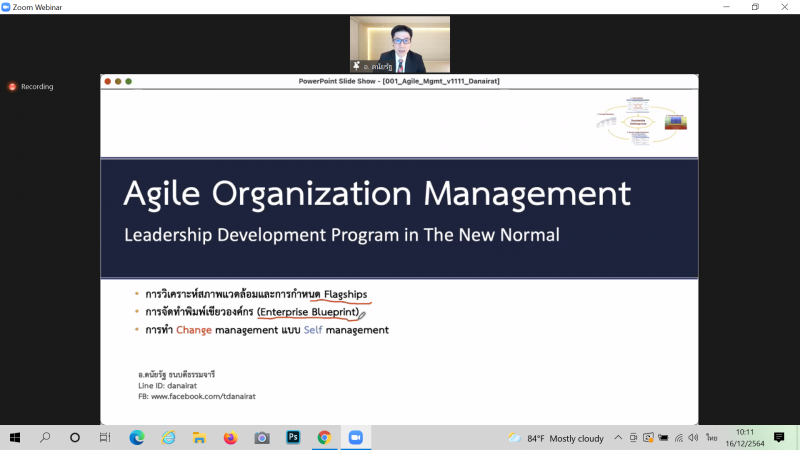The width and height of the screenshot is (800, 450).
Task: Click the 'Line ID: danairat' text
Action: click(167, 386)
